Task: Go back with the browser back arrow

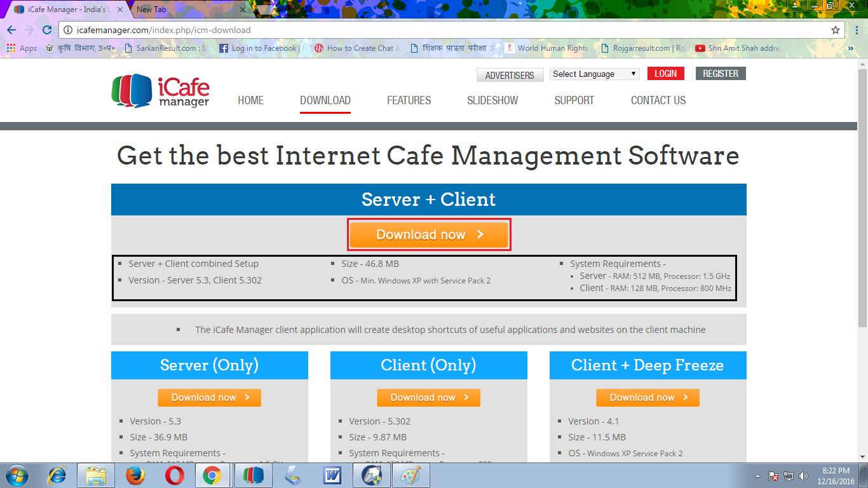Action: (x=11, y=30)
